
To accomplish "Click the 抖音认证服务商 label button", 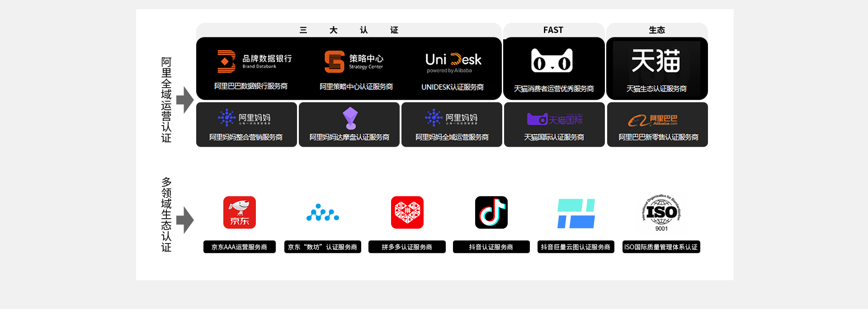I will (491, 247).
